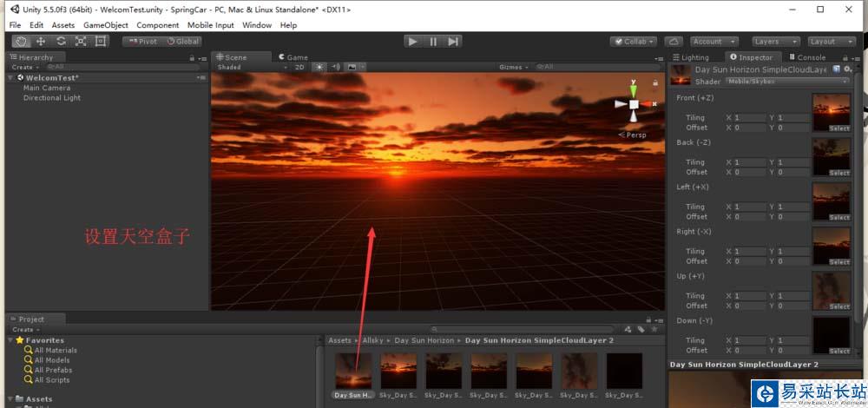
Task: Select the Rect Transform tool
Action: tap(100, 41)
